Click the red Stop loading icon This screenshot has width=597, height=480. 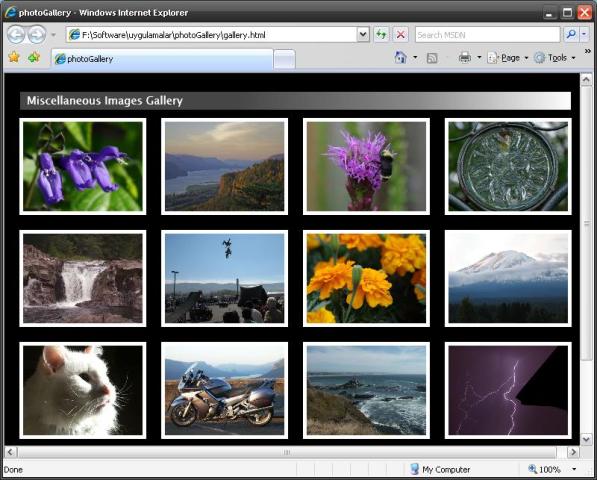click(401, 35)
